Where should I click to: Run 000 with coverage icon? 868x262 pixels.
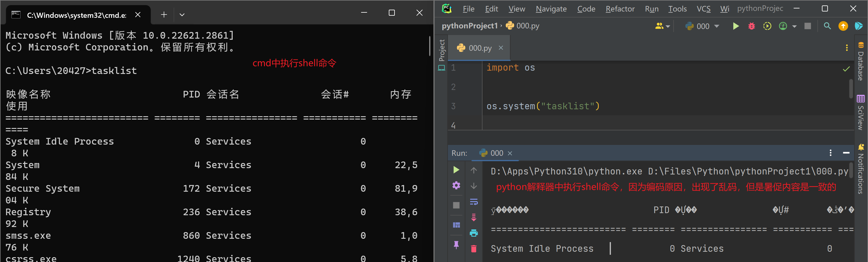tap(767, 26)
